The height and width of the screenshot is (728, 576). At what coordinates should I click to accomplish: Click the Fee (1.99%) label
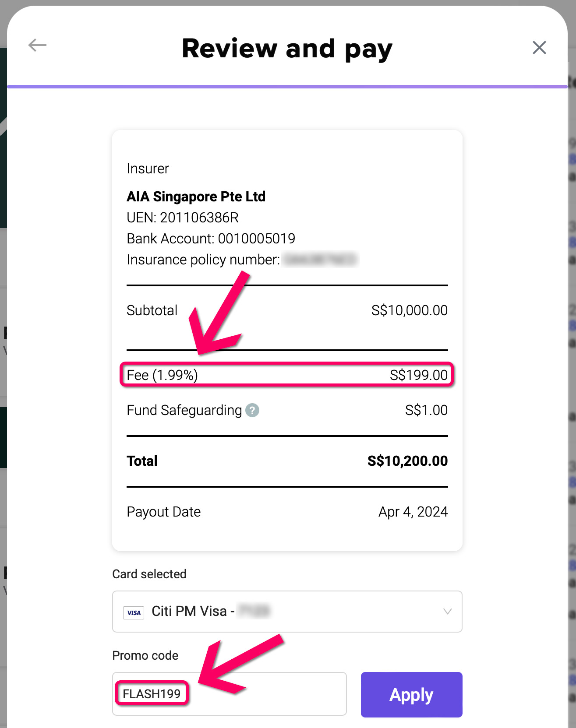click(162, 375)
